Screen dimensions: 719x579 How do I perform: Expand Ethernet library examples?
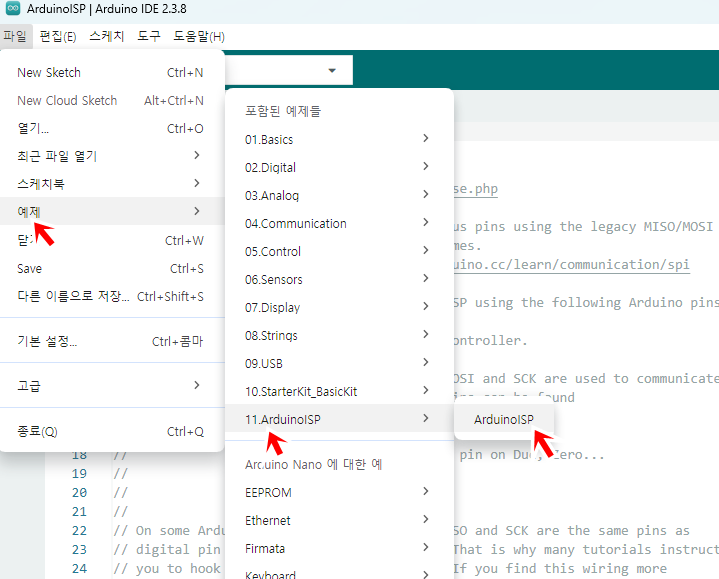(x=339, y=520)
